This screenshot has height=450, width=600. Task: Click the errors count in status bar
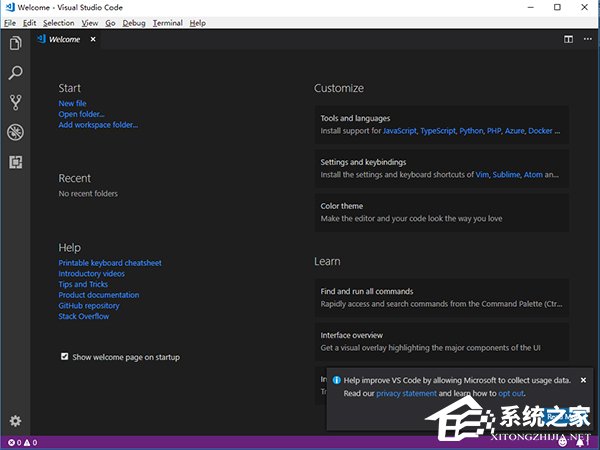pyautogui.click(x=15, y=443)
